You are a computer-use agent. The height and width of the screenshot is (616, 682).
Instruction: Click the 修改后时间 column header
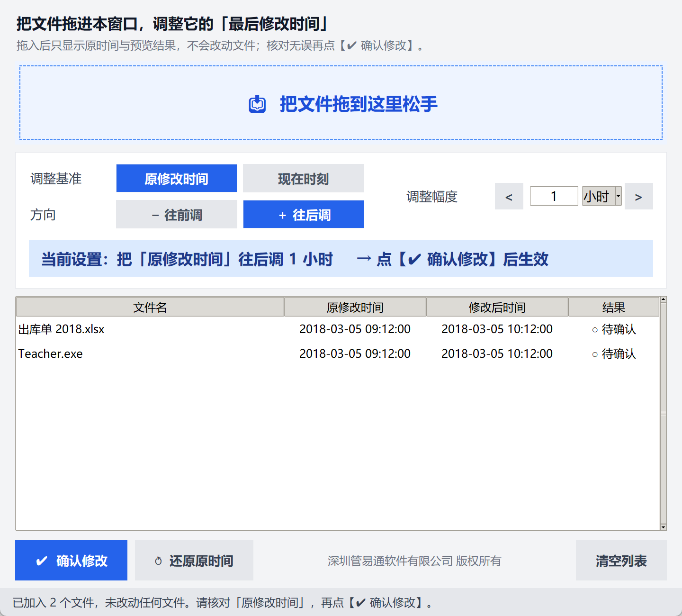click(497, 307)
